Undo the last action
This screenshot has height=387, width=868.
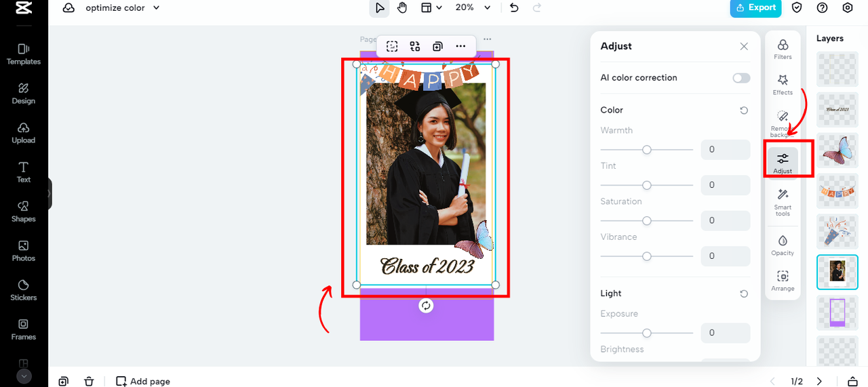pos(514,8)
